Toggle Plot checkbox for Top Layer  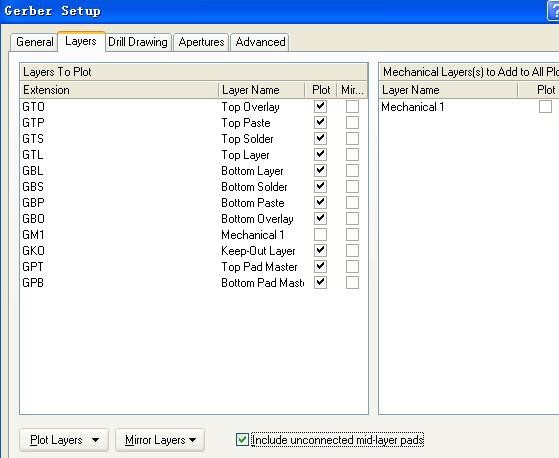tap(320, 154)
